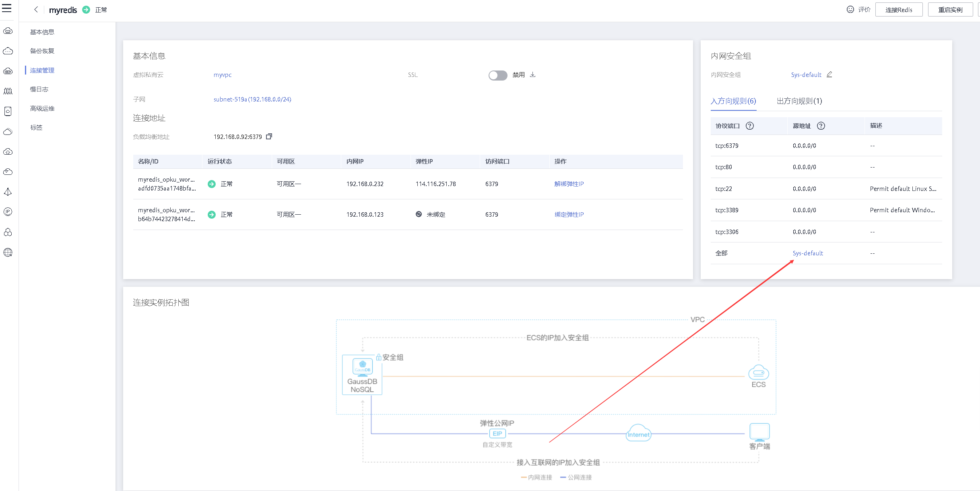Screen dimensions: 980x491
Task: Click the back arrow beside myredis
Action: [x=36, y=10]
